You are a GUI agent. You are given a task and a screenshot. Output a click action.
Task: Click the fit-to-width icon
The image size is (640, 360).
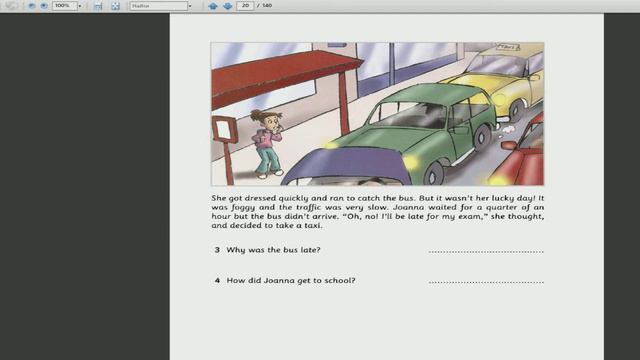pos(98,6)
